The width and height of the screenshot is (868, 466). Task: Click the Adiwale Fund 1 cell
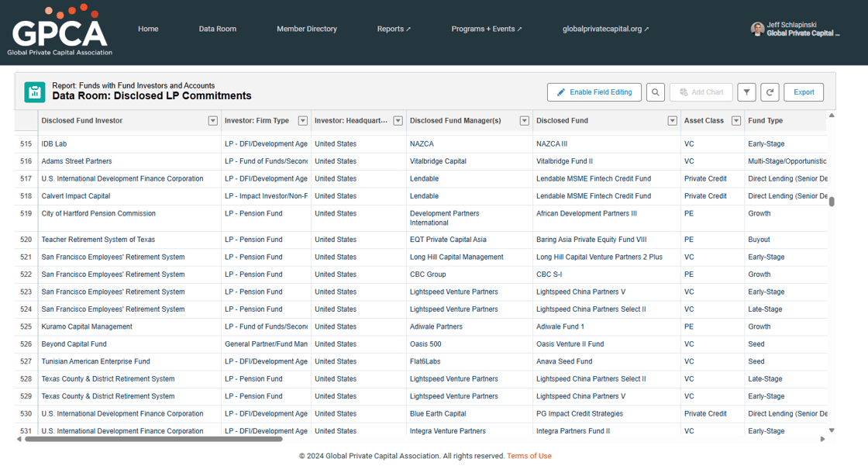pyautogui.click(x=607, y=326)
